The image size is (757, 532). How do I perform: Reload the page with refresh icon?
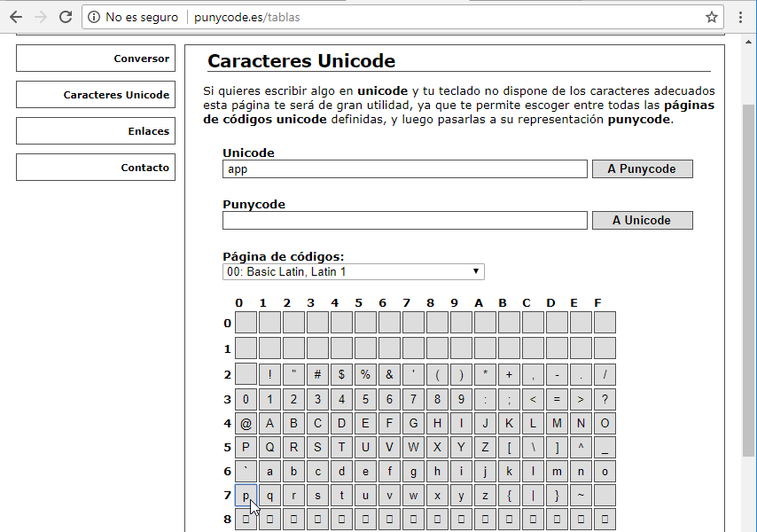tap(66, 17)
